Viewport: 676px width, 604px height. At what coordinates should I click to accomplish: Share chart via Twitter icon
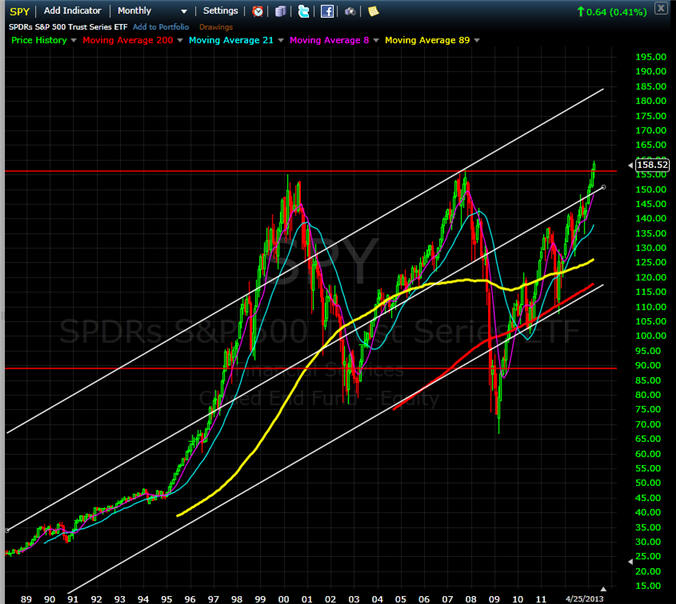[x=304, y=11]
